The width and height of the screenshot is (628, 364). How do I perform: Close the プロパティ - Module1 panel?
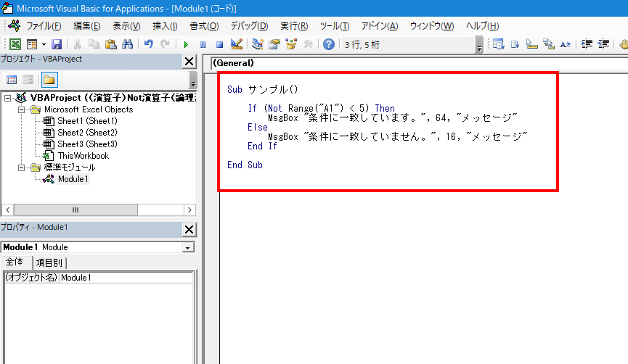pos(189,230)
